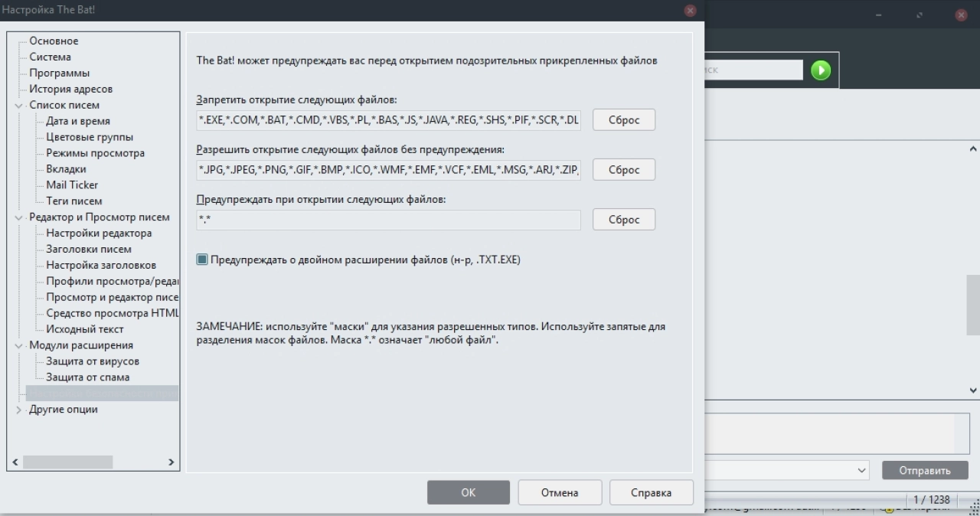
Task: Open История адресов section
Action: (70, 90)
